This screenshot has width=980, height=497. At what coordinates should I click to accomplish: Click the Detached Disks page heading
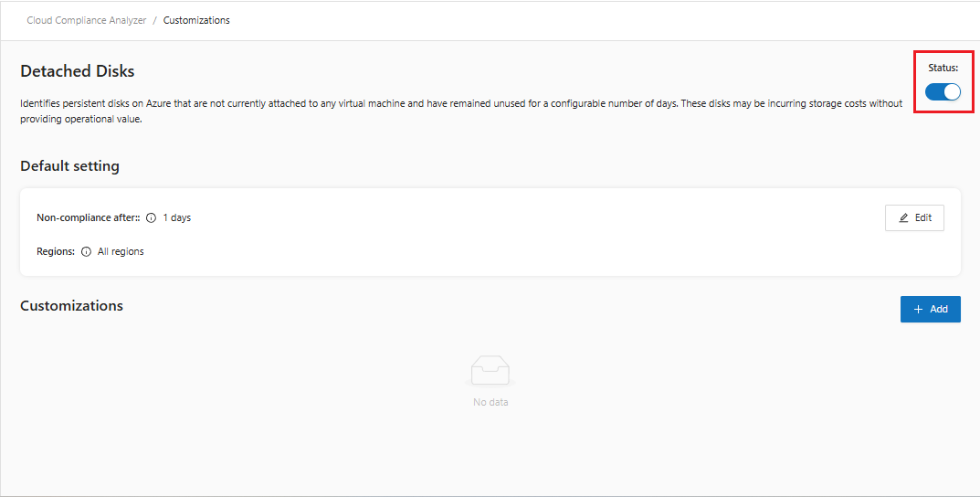78,71
